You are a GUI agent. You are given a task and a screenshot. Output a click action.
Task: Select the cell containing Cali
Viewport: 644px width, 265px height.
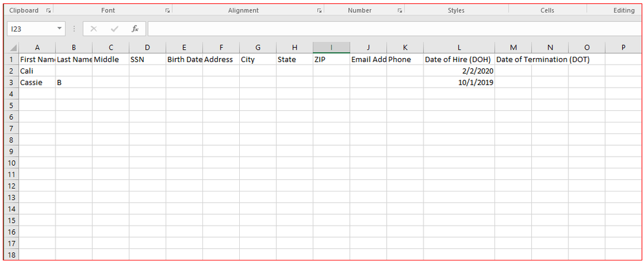pos(37,71)
